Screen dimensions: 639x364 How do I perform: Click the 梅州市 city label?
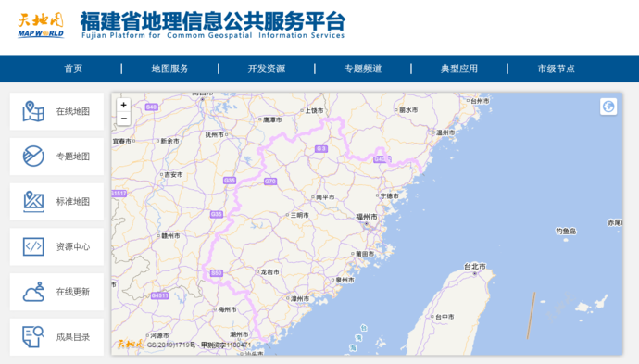227,309
